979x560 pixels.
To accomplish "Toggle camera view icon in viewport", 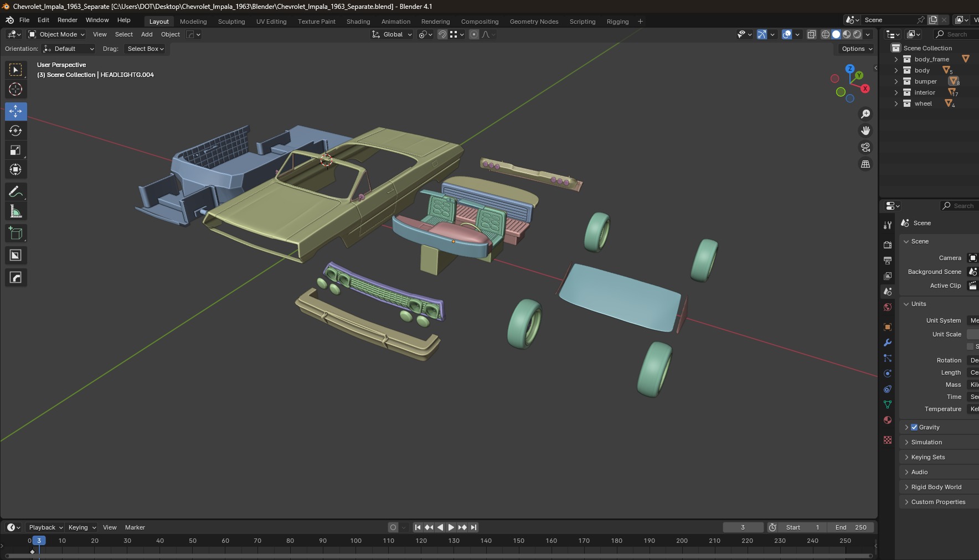I will [x=865, y=147].
